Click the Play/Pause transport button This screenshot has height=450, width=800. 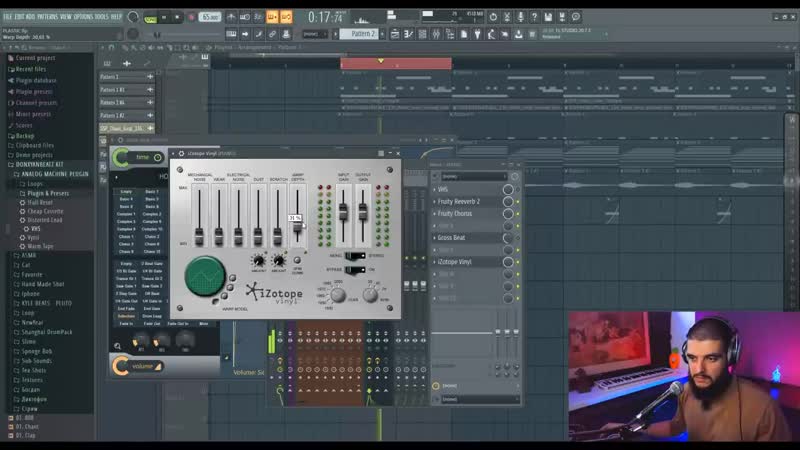[164, 17]
